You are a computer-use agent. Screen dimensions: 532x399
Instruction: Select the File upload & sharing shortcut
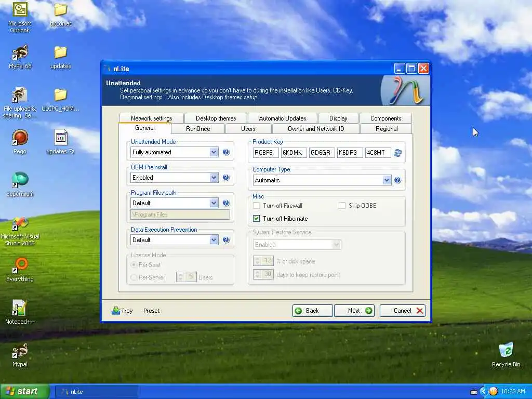pyautogui.click(x=20, y=102)
